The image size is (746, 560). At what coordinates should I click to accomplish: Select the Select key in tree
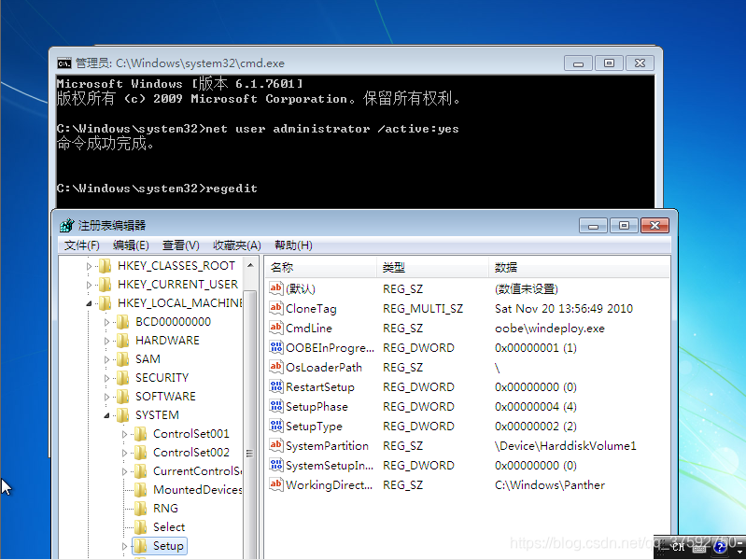[x=169, y=527]
